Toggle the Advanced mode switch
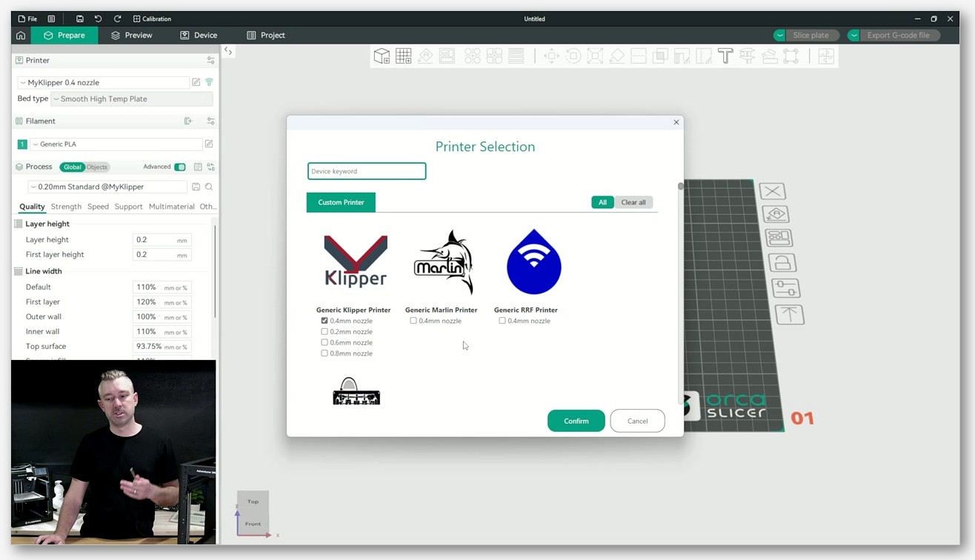This screenshot has width=975, height=560. pyautogui.click(x=180, y=167)
